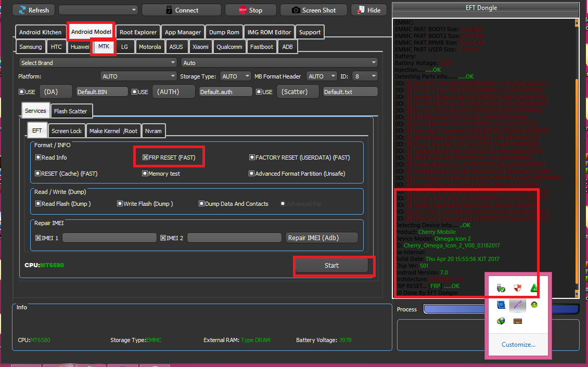
Task: Take a Screen Shot
Action: [313, 10]
